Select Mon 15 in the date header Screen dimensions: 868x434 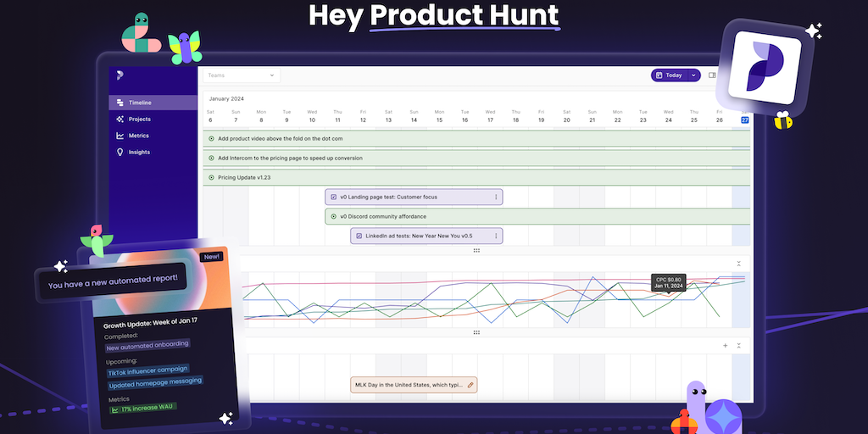(x=440, y=116)
